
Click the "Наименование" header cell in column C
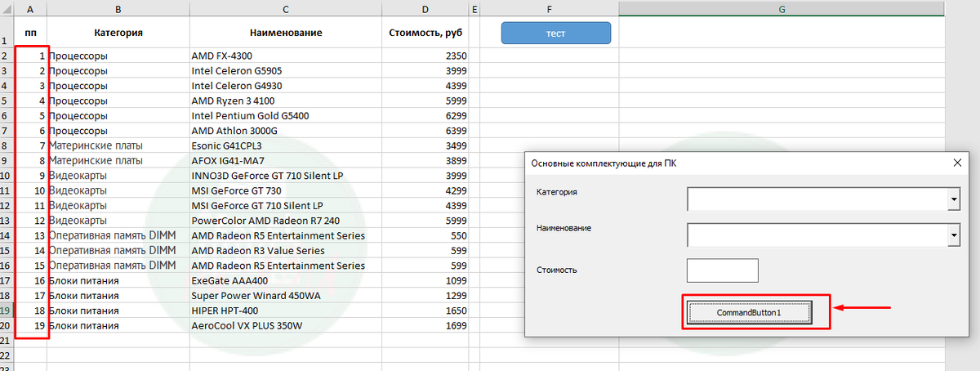pyautogui.click(x=286, y=34)
